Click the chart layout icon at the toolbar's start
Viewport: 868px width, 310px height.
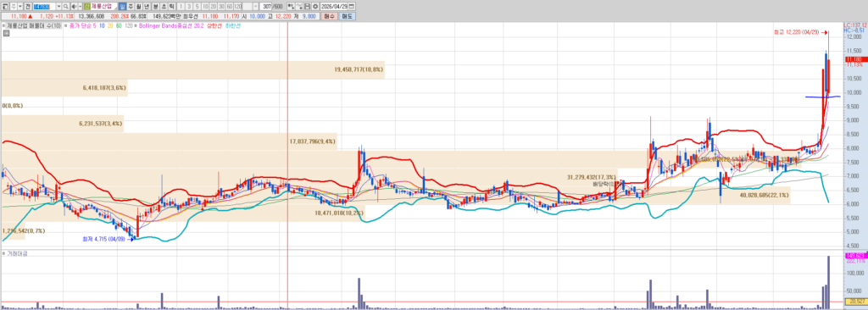tap(4, 6)
